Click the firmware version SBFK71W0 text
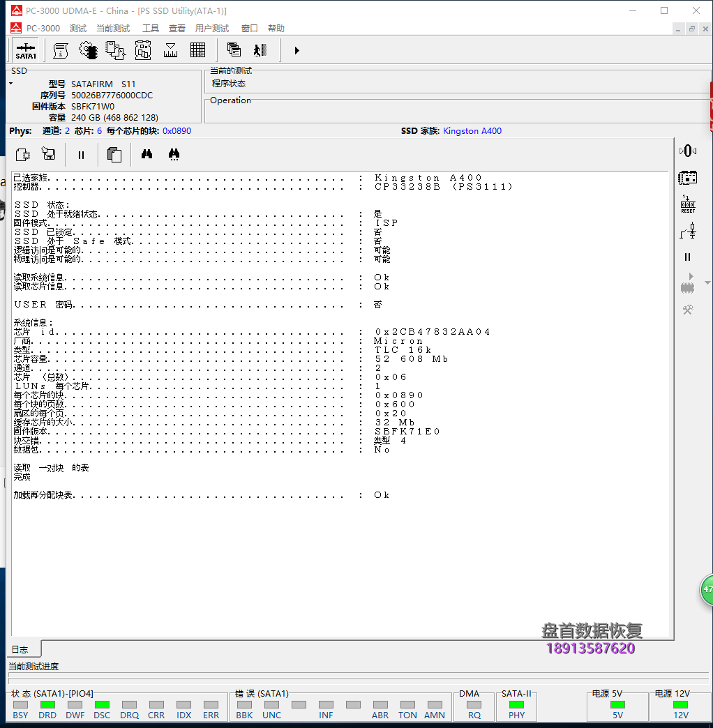The width and height of the screenshot is (713, 728). point(93,106)
